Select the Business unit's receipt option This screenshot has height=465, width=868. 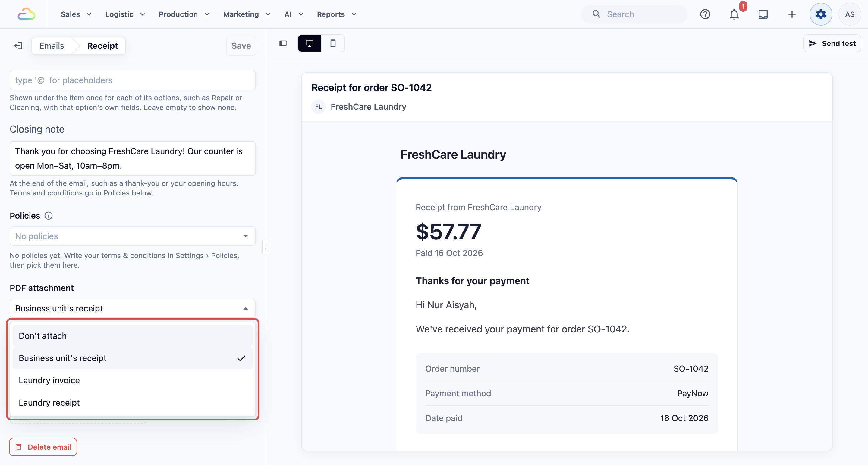point(132,358)
